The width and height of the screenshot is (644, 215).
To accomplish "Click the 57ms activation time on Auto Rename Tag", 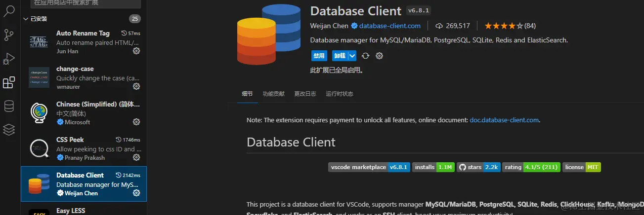I will 130,33.
